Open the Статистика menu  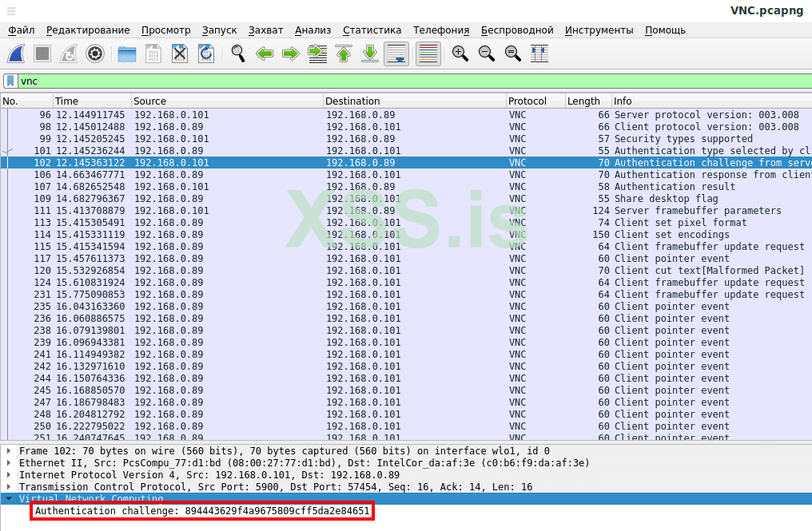coord(372,30)
